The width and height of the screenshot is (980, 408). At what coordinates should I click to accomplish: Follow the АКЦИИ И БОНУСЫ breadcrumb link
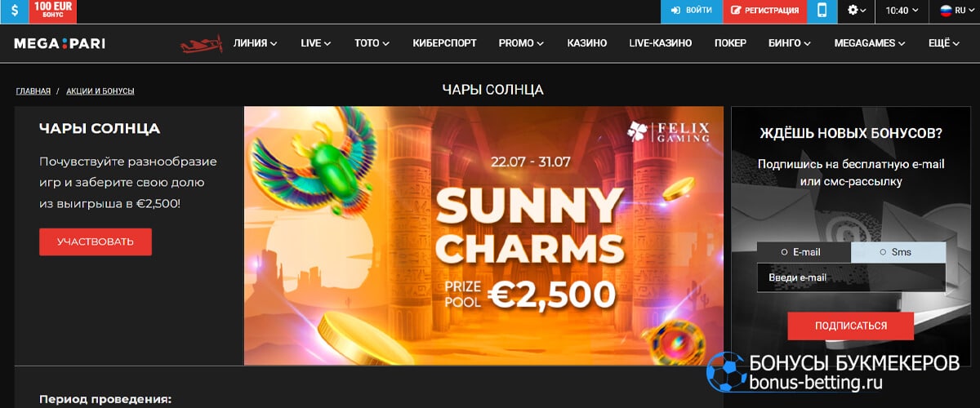[100, 91]
